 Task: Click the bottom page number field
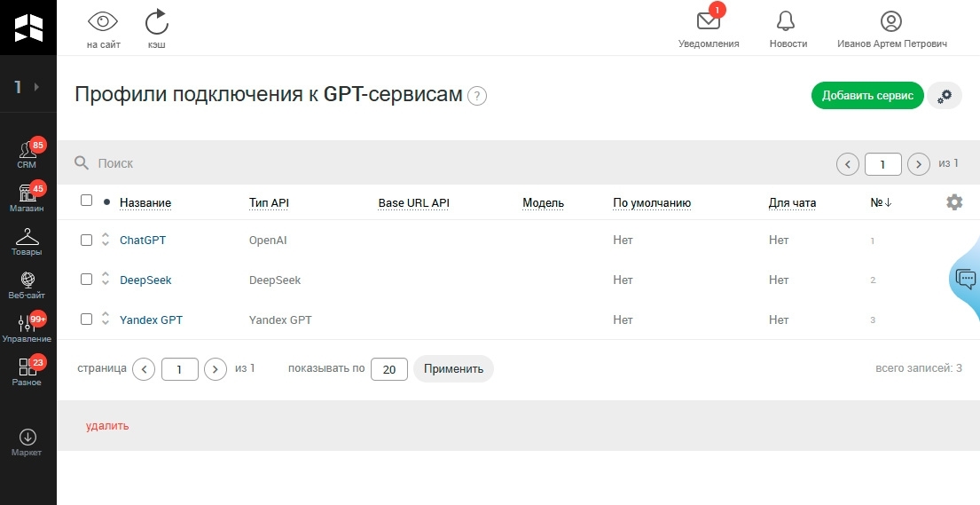(179, 369)
